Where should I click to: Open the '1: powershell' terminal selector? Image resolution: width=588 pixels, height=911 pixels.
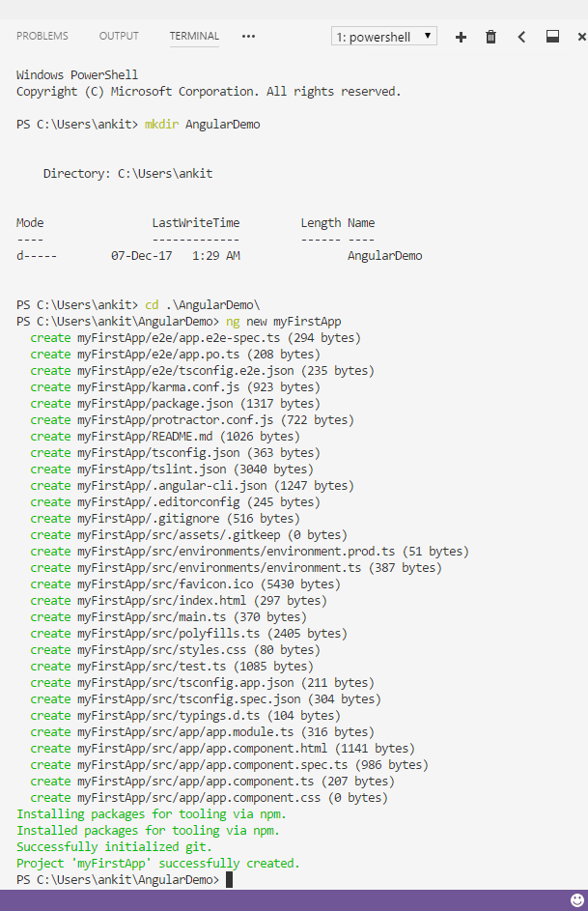pos(383,37)
